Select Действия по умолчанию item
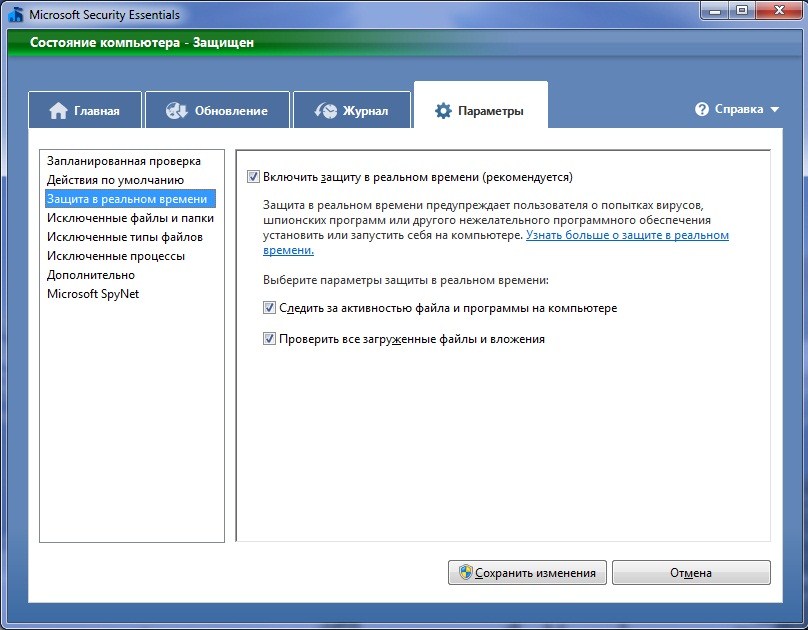 click(x=115, y=180)
